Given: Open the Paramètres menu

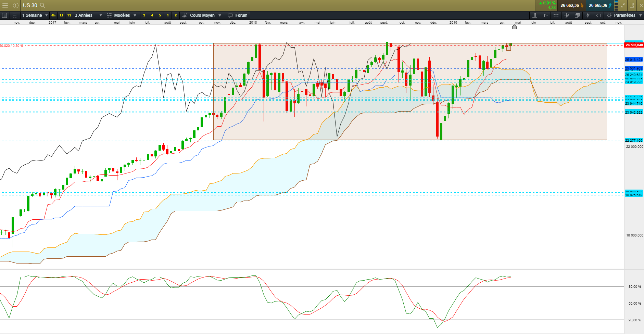Looking at the screenshot, I should (x=624, y=15).
